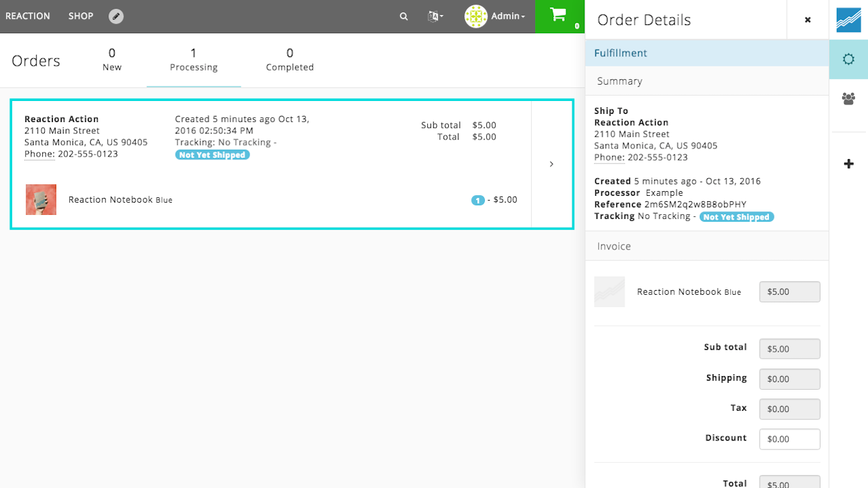Click the invoice item price field

point(789,292)
